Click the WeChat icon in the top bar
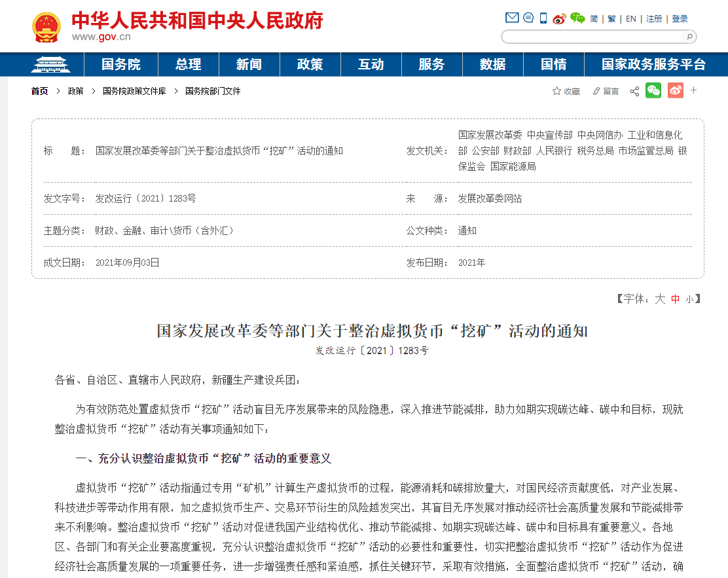The image size is (728, 578). [x=577, y=18]
